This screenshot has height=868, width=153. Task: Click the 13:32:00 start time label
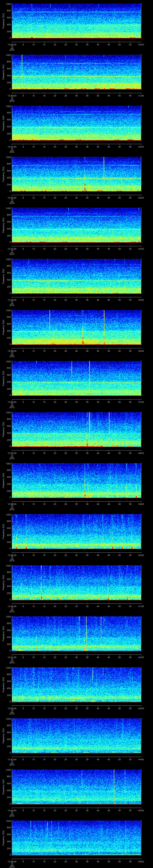[12, 197]
